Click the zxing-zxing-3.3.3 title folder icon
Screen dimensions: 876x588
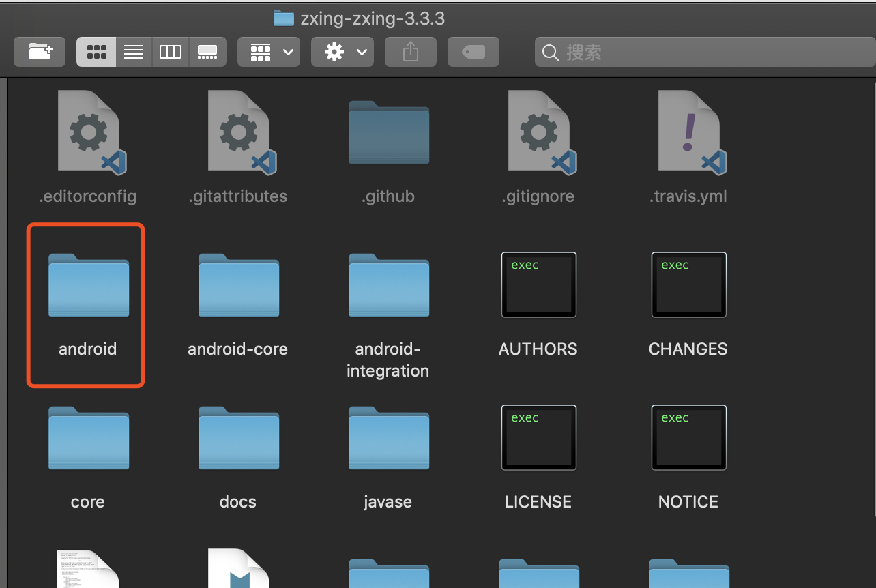[x=284, y=18]
